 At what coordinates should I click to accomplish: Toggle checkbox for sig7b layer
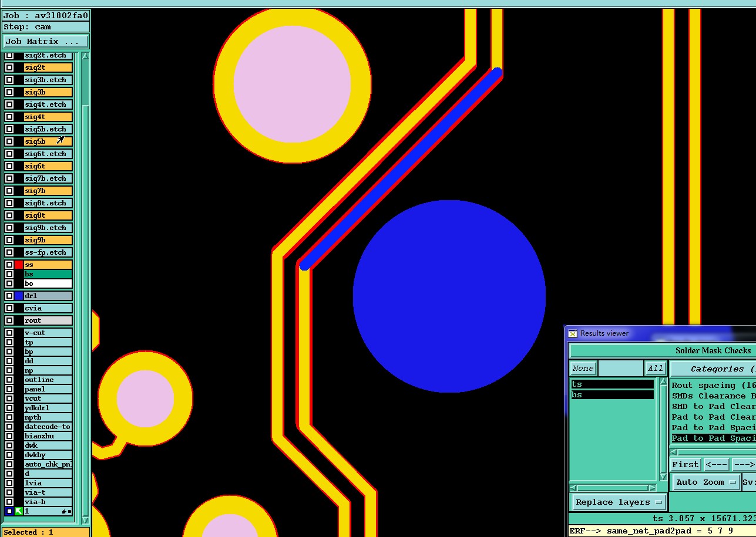tap(9, 191)
